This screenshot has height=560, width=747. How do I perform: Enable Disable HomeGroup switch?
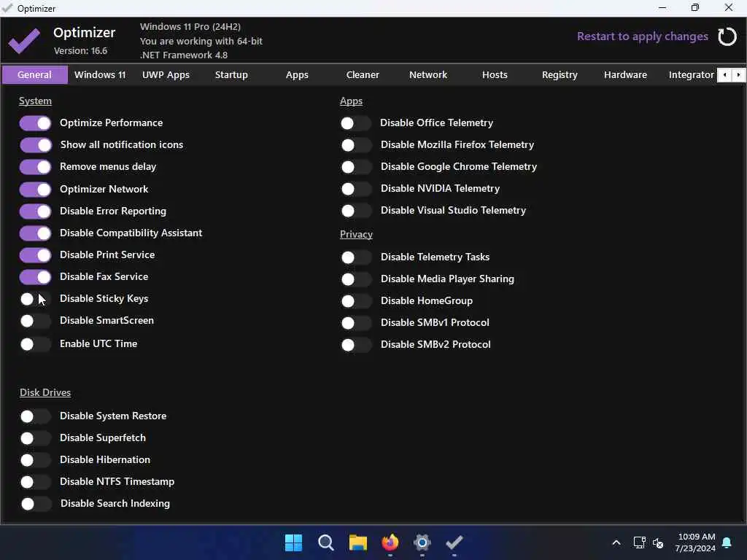click(356, 301)
